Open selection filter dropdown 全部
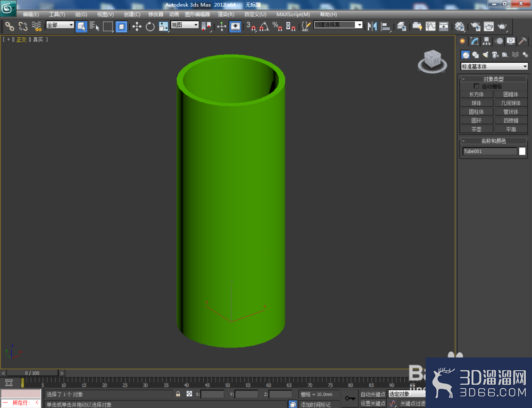 pyautogui.click(x=60, y=25)
